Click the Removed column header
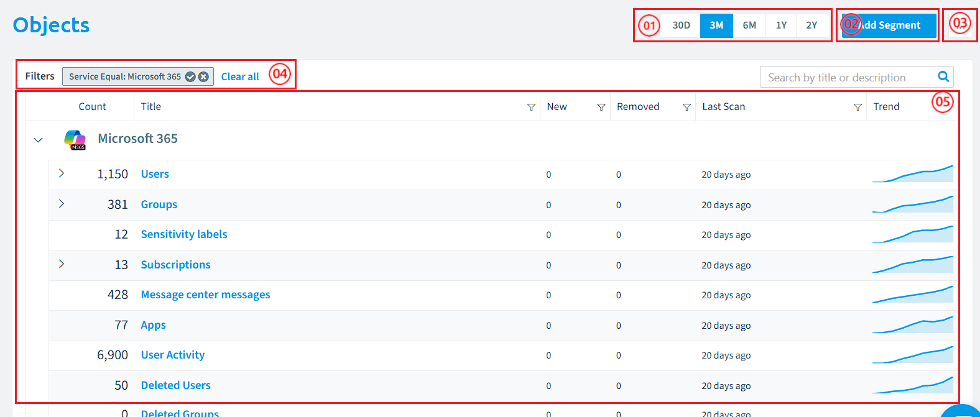Screen dimensions: 980x417 click(638, 107)
